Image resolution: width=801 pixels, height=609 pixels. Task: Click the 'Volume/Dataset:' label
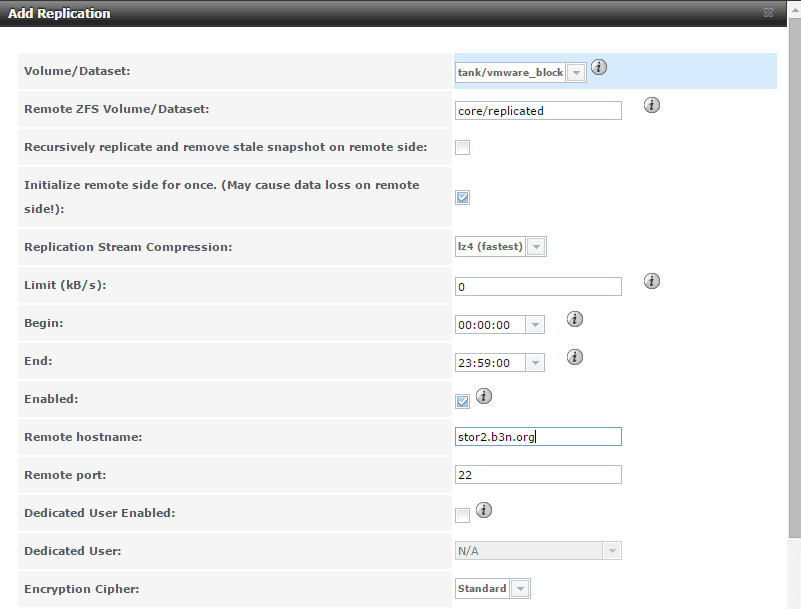coord(77,71)
